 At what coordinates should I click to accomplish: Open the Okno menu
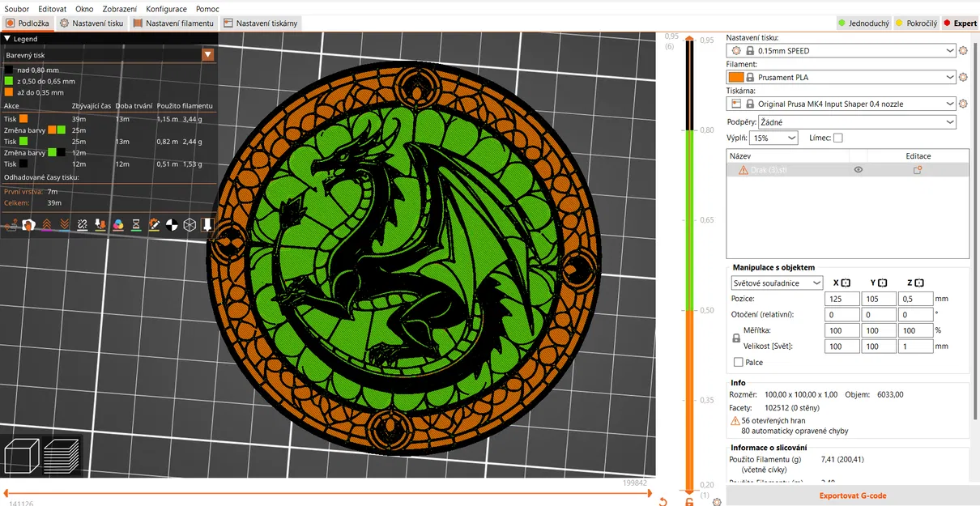[x=85, y=9]
